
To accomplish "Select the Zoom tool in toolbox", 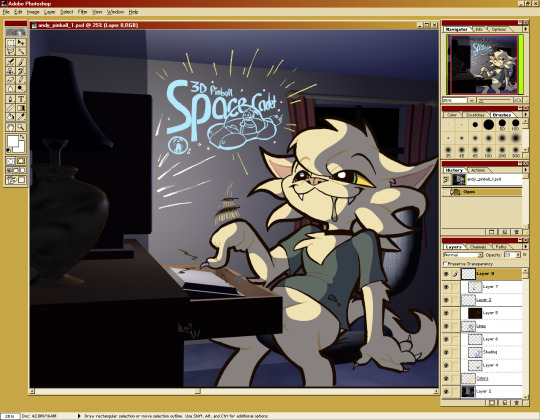I will point(21,127).
